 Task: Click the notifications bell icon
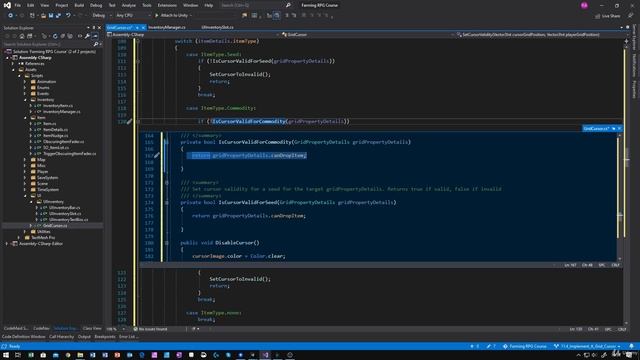pyautogui.click(x=631, y=347)
